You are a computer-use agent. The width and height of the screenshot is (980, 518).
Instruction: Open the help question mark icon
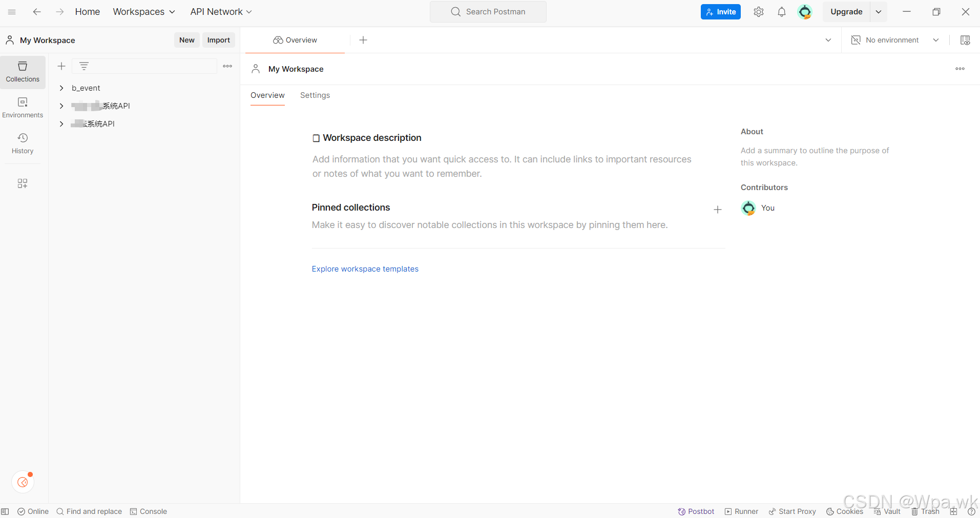pyautogui.click(x=971, y=511)
